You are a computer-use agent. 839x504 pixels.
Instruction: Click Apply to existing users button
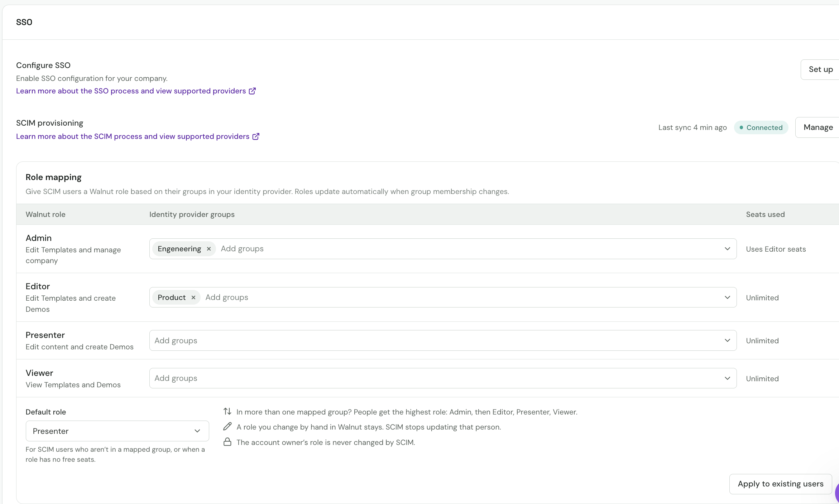[x=781, y=484]
